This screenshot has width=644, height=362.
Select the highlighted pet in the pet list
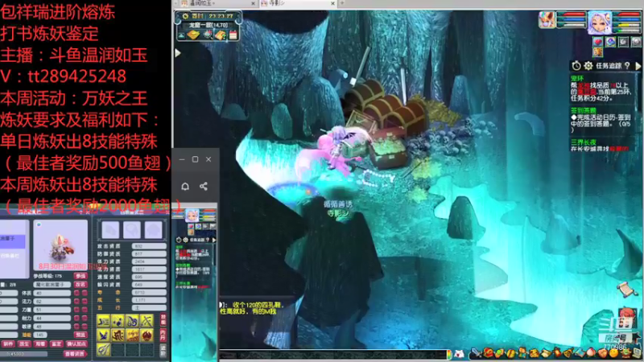[x=12, y=241]
